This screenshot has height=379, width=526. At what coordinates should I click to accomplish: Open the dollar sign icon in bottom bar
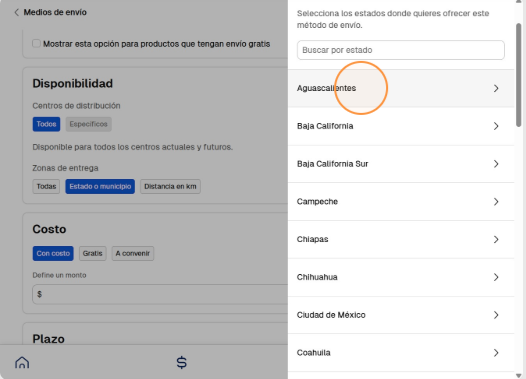tap(181, 363)
